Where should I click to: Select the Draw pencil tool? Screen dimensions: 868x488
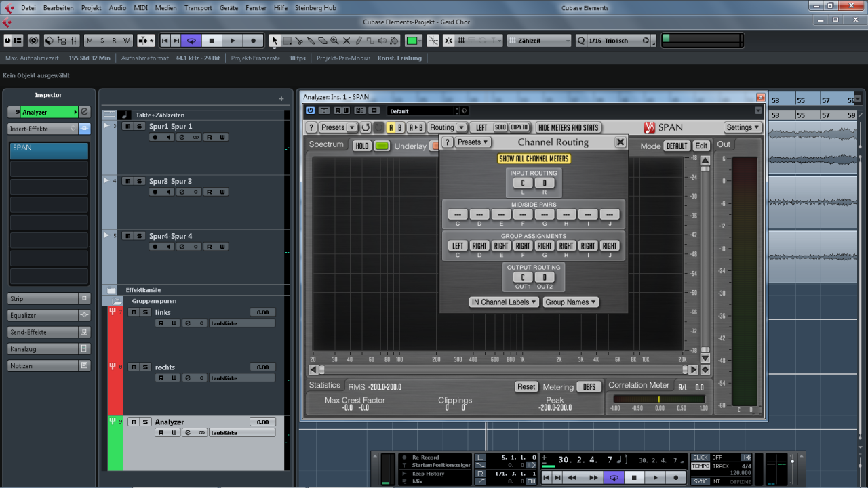click(x=359, y=41)
